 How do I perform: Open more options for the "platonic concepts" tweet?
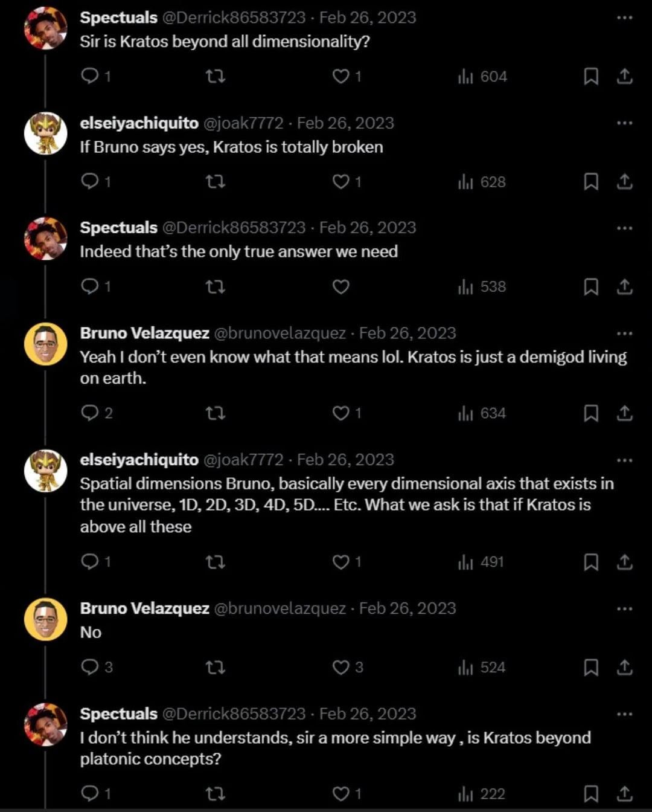coord(625,714)
